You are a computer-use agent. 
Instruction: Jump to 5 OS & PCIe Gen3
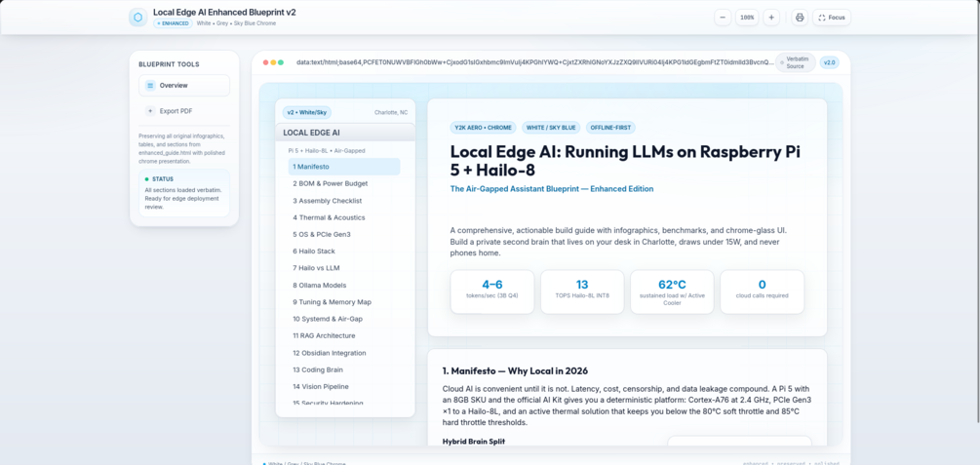(x=344, y=234)
